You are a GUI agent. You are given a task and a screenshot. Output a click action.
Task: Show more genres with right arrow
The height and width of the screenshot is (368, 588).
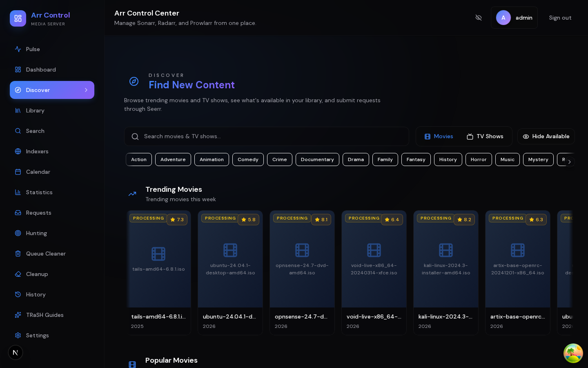[569, 162]
